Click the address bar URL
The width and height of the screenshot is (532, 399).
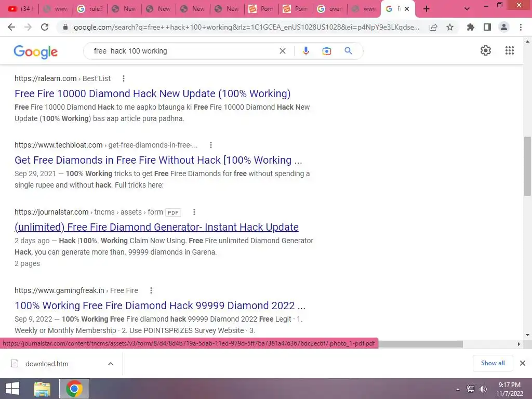click(246, 27)
